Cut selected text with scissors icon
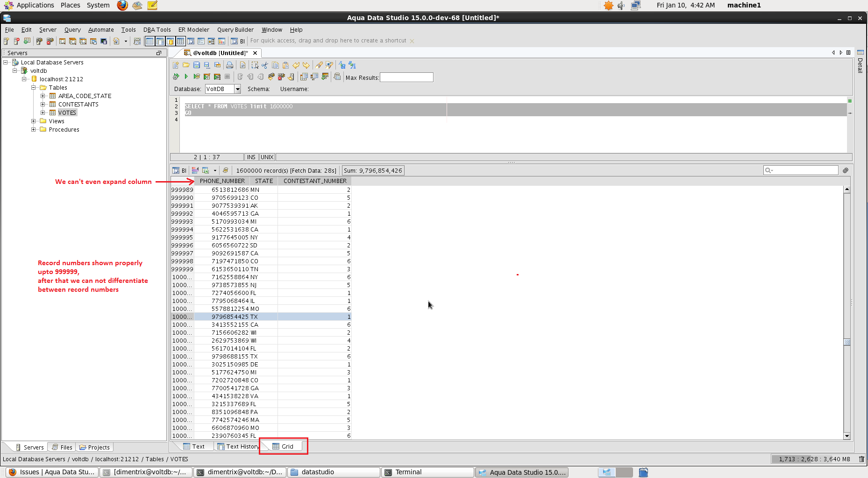868x478 pixels. tap(265, 65)
